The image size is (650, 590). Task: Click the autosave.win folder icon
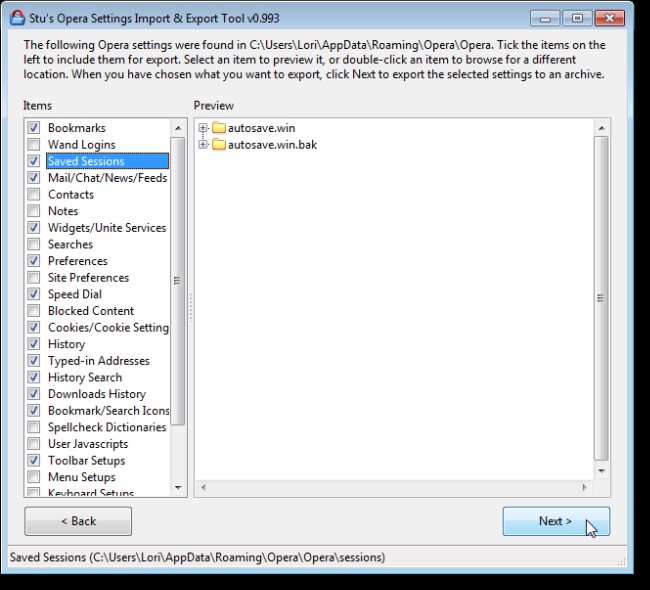(x=219, y=128)
